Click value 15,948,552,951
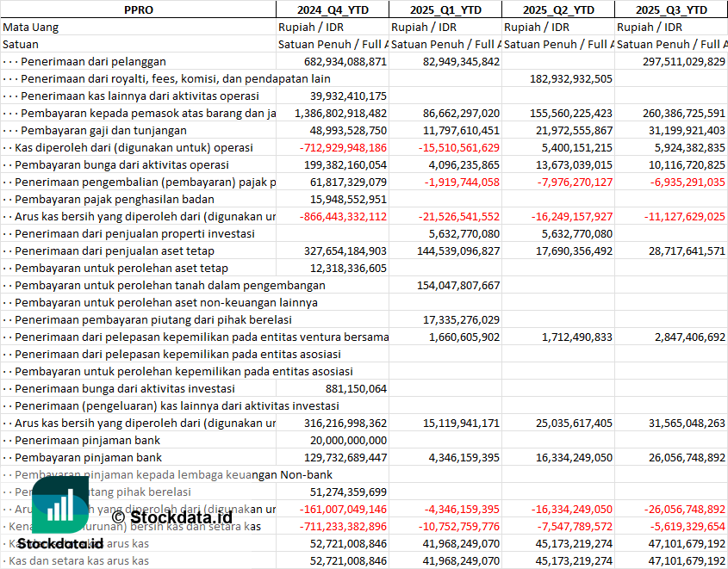 (348, 200)
